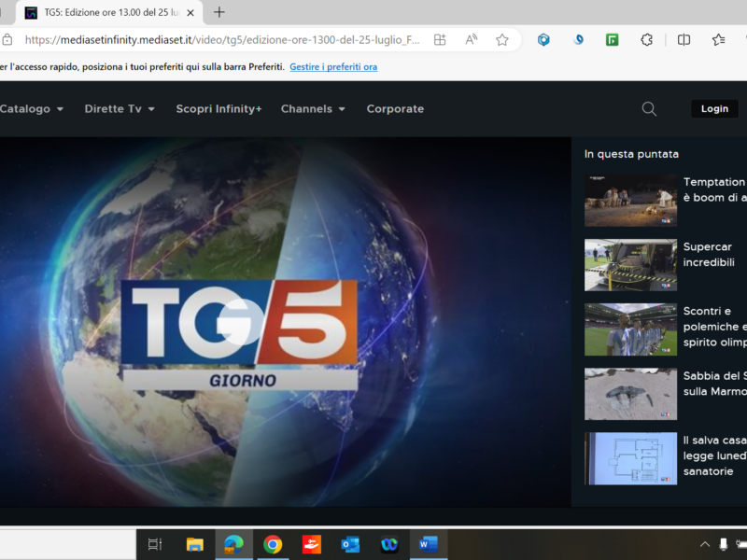
Task: Click the site info lock icon in address bar
Action: (7, 40)
